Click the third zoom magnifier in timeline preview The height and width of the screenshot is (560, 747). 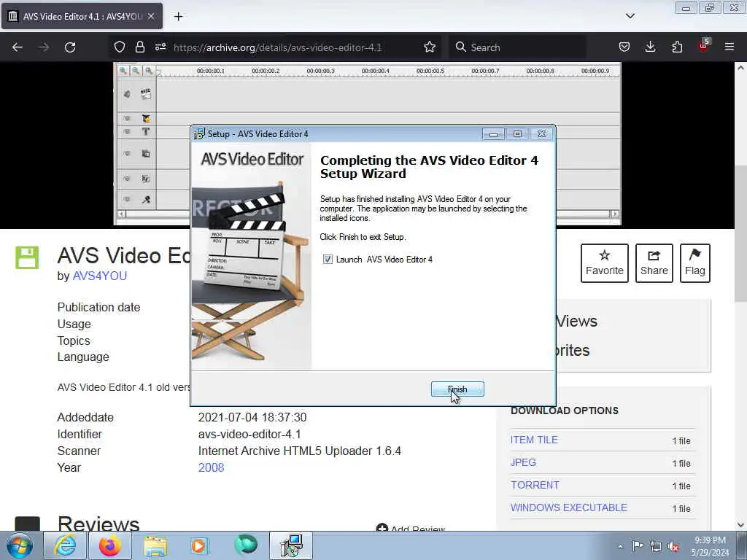(149, 71)
